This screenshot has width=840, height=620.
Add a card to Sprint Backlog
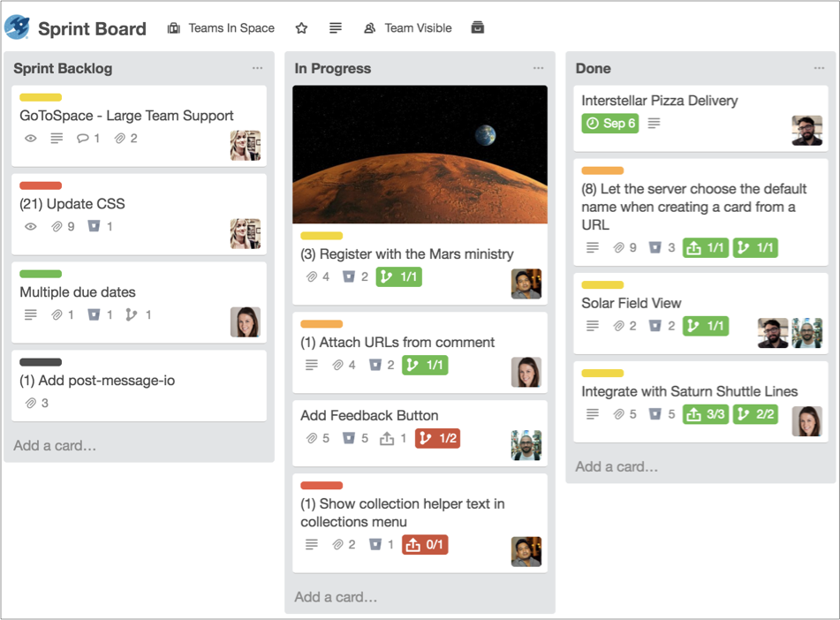[53, 445]
